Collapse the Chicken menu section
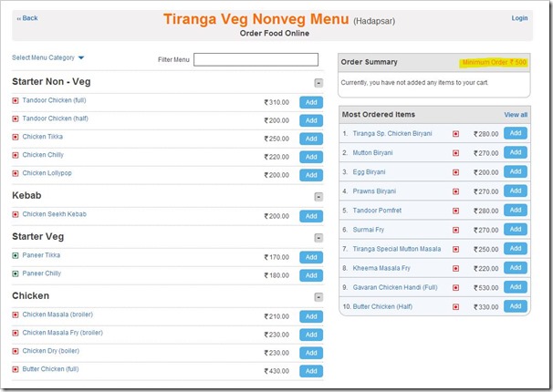Screen dimensions: 553x392 318,296
